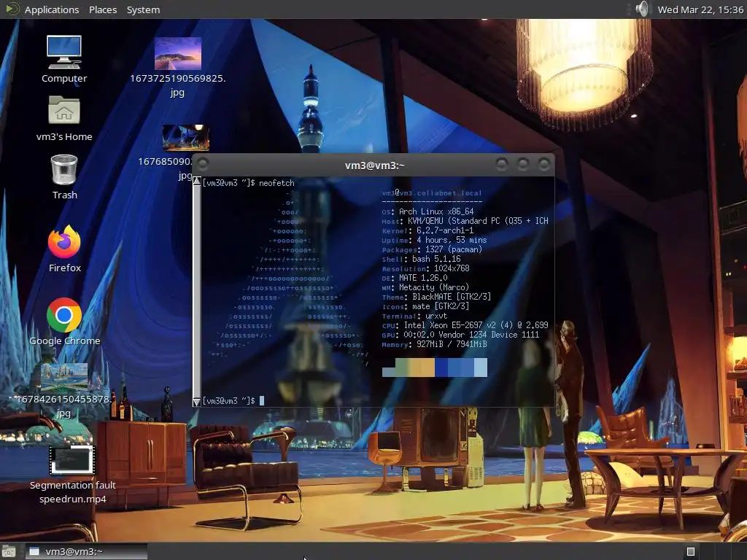Select the 167685090 jpg thumbnail behind terminal
Screen dimensions: 747x560
[185, 138]
